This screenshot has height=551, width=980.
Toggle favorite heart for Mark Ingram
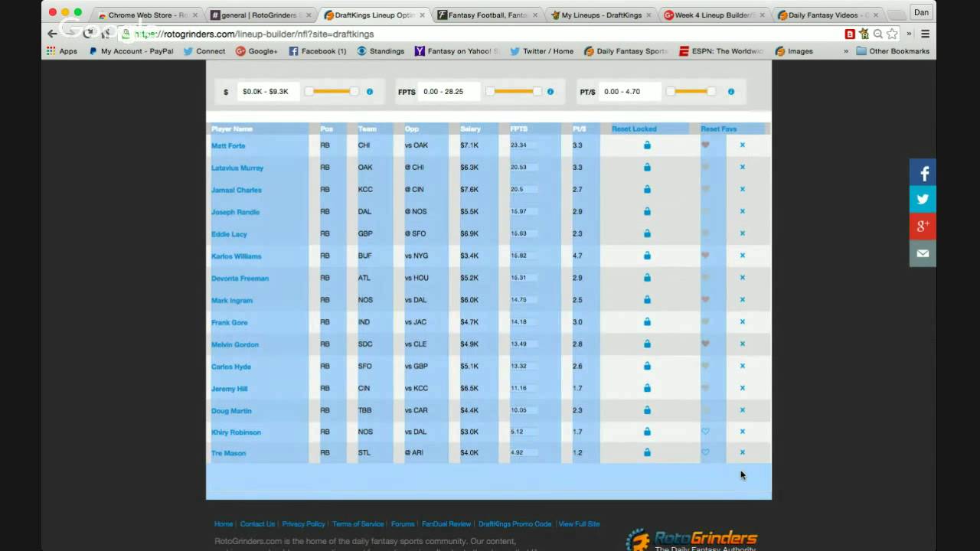point(705,299)
